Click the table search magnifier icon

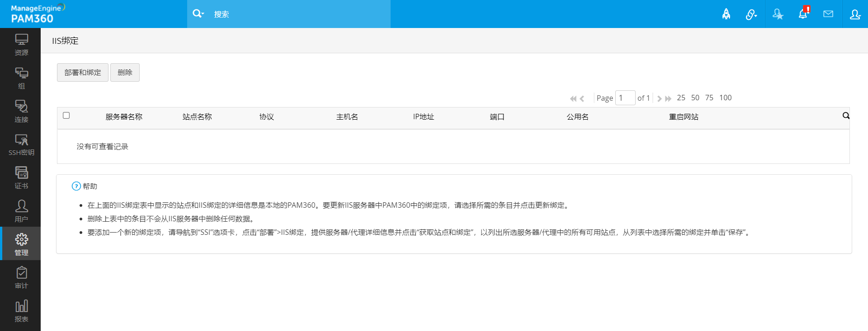[846, 116]
